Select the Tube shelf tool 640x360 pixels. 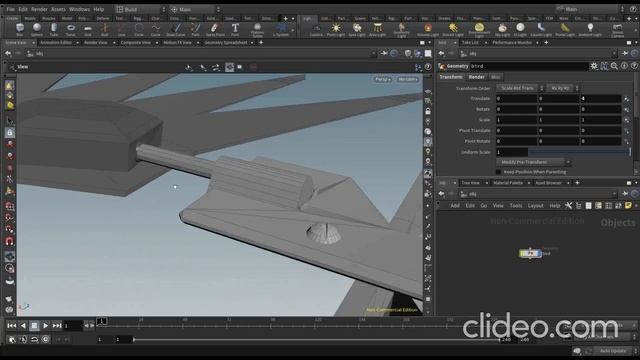pyautogui.click(x=54, y=29)
